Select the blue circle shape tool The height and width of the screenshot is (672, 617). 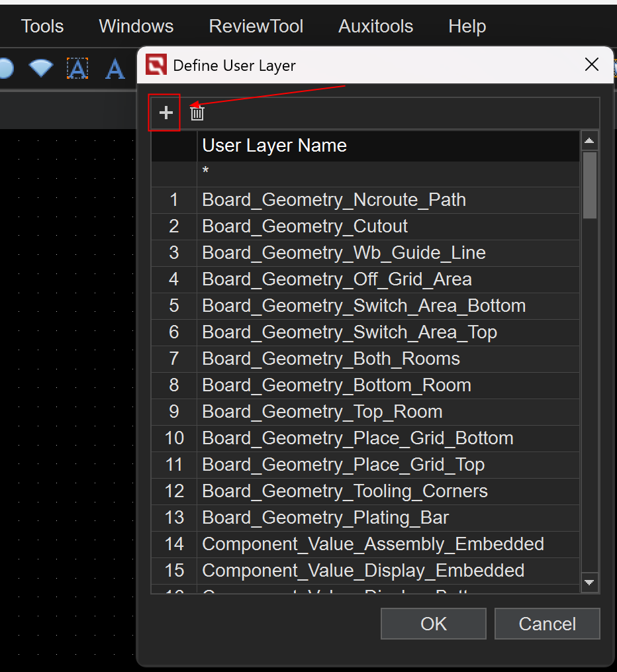click(x=6, y=68)
